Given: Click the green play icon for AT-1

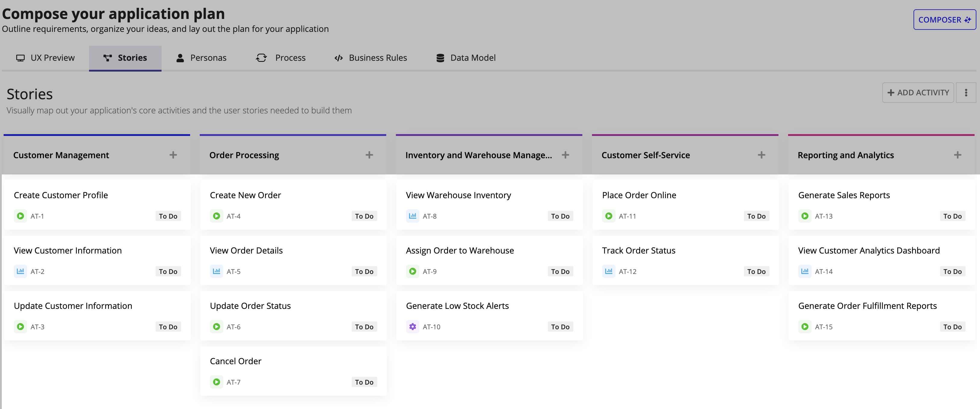Looking at the screenshot, I should click(x=20, y=216).
